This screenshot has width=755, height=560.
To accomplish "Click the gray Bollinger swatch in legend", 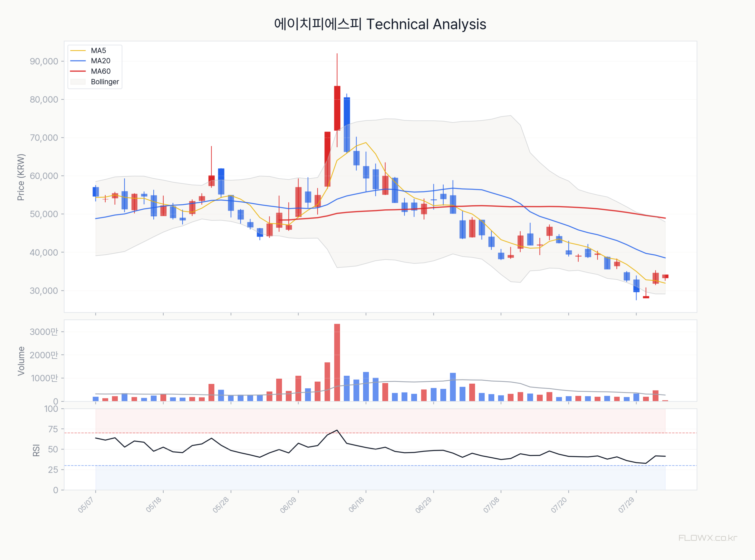I will [78, 82].
